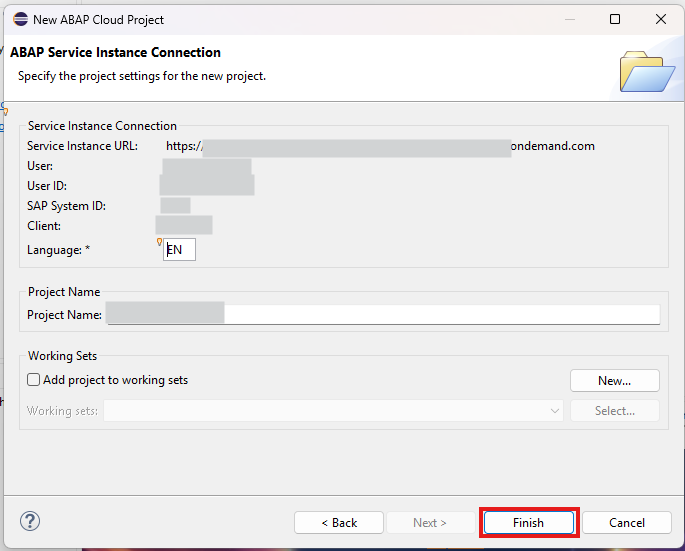685x551 pixels.
Task: Focus the Language input field
Action: tap(179, 250)
